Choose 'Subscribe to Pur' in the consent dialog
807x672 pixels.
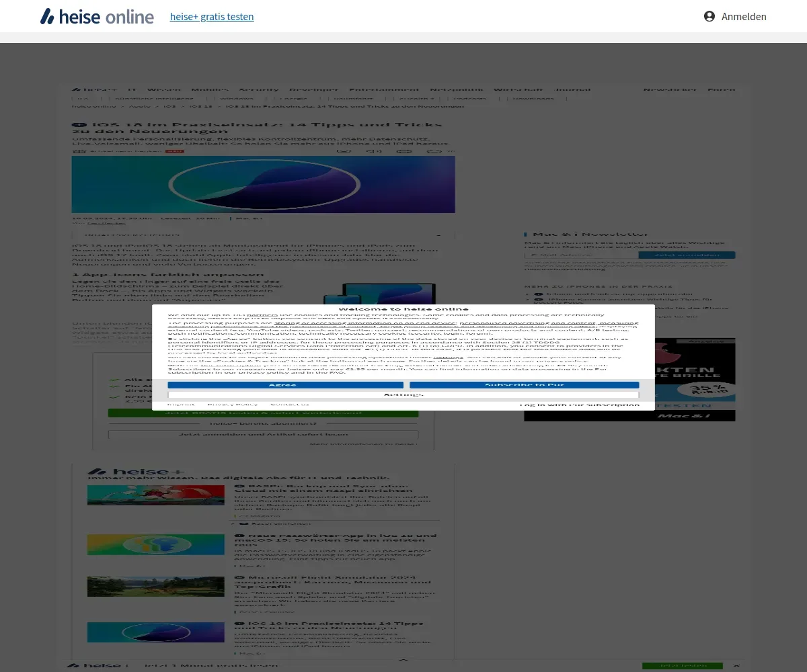pyautogui.click(x=524, y=385)
